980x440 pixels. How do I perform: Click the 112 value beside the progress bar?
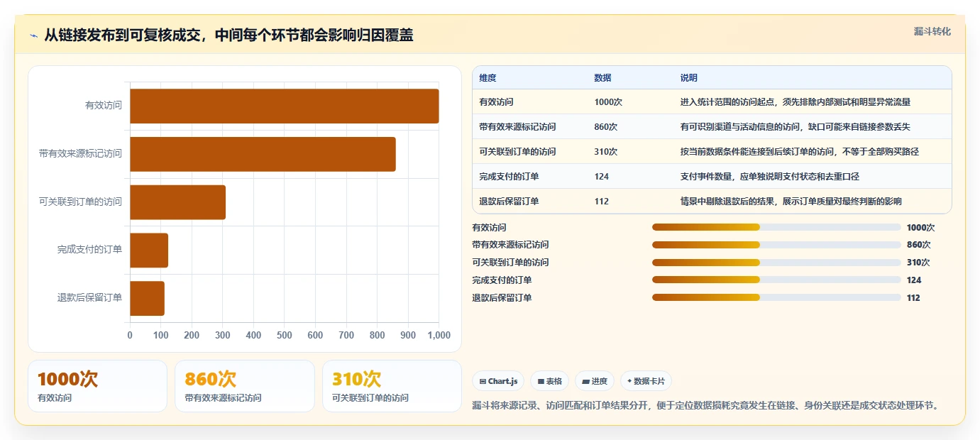(914, 298)
